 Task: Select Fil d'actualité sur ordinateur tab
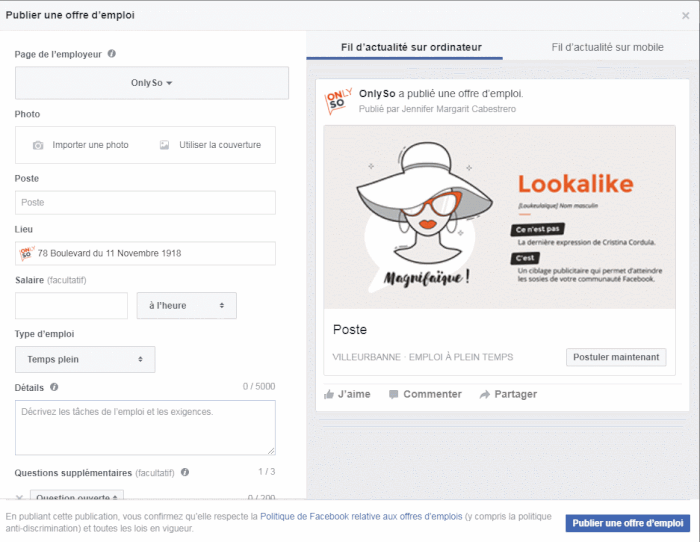coord(411,47)
